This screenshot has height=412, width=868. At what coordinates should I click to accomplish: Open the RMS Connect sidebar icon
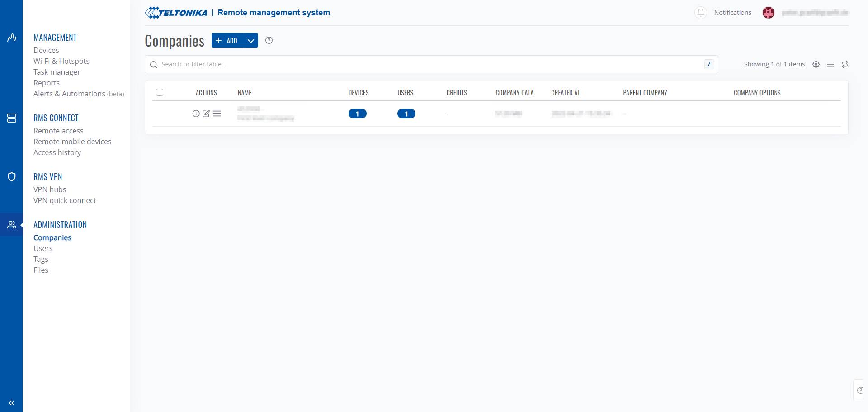[x=12, y=118]
